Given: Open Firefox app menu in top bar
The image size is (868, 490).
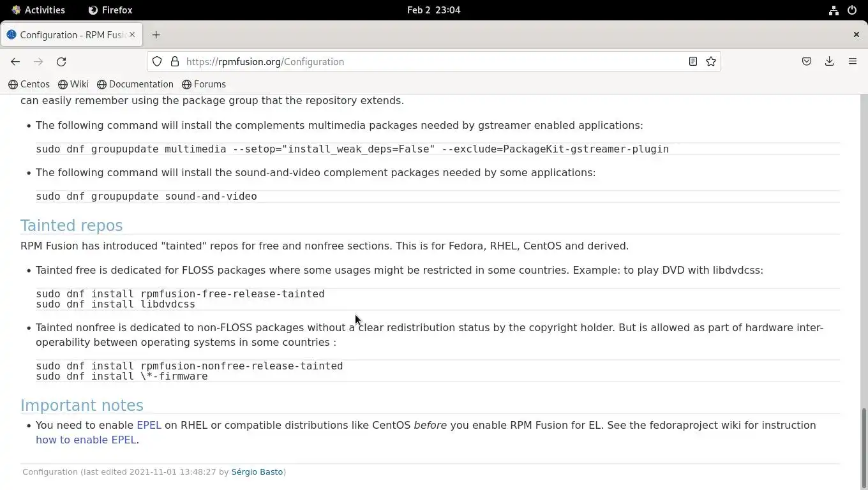Looking at the screenshot, I should pos(110,10).
